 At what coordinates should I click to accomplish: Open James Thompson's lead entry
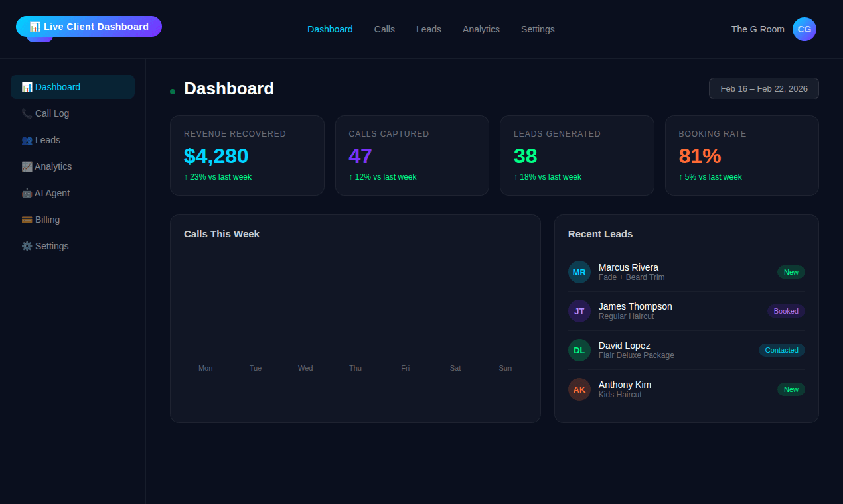click(635, 310)
